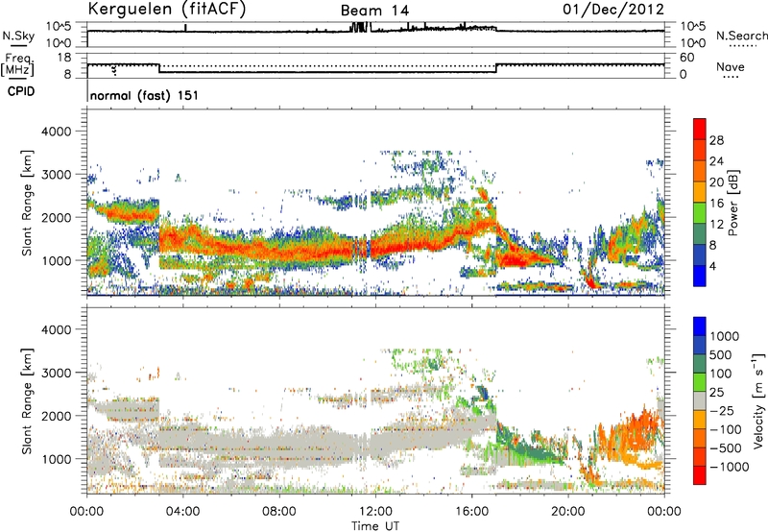Click '2000' on the velocity panel range axis
The height and width of the screenshot is (532, 768).
(x=56, y=416)
